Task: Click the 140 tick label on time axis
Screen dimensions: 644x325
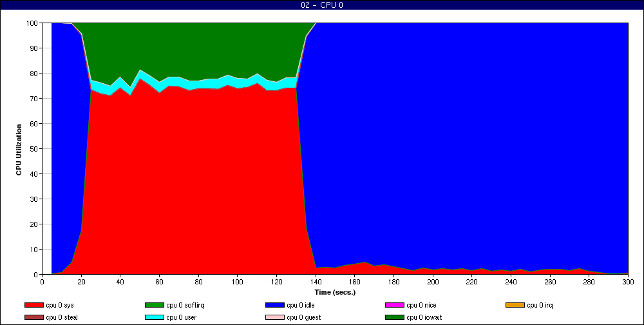Action: (x=316, y=282)
